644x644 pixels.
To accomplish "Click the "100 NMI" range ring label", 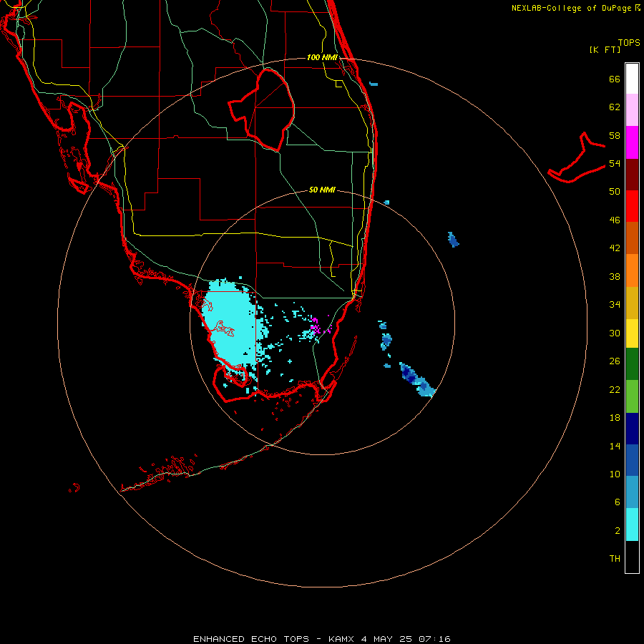I will click(x=322, y=57).
